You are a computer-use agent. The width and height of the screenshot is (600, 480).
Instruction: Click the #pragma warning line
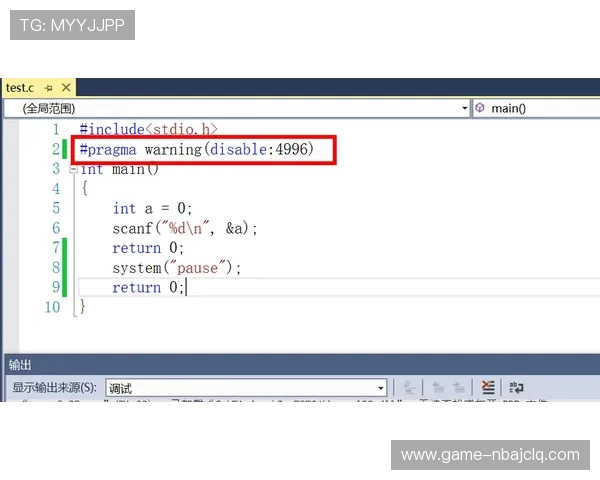point(197,149)
